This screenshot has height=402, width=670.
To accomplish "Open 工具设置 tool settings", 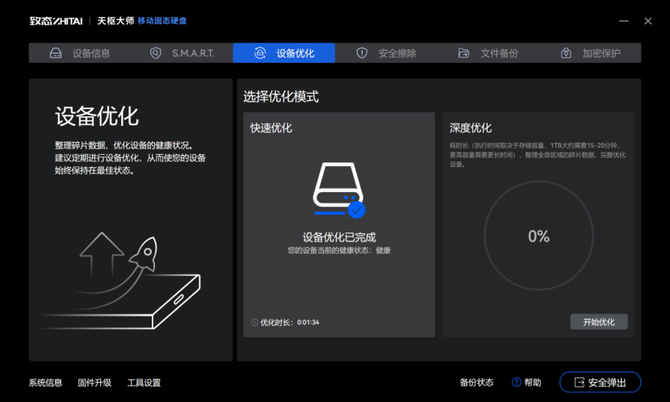I will pos(144,383).
